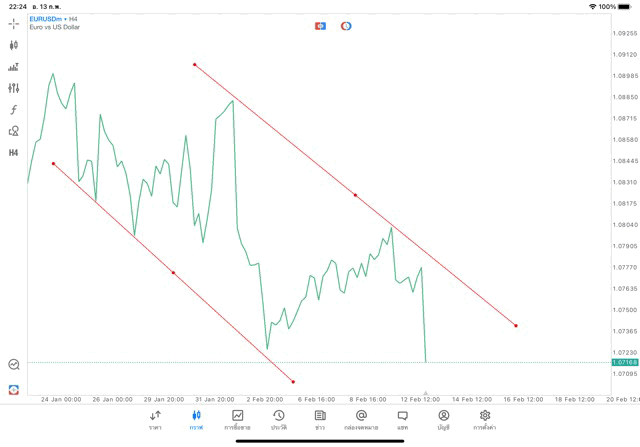
Task: Open the function script icon
Action: pyautogui.click(x=14, y=110)
